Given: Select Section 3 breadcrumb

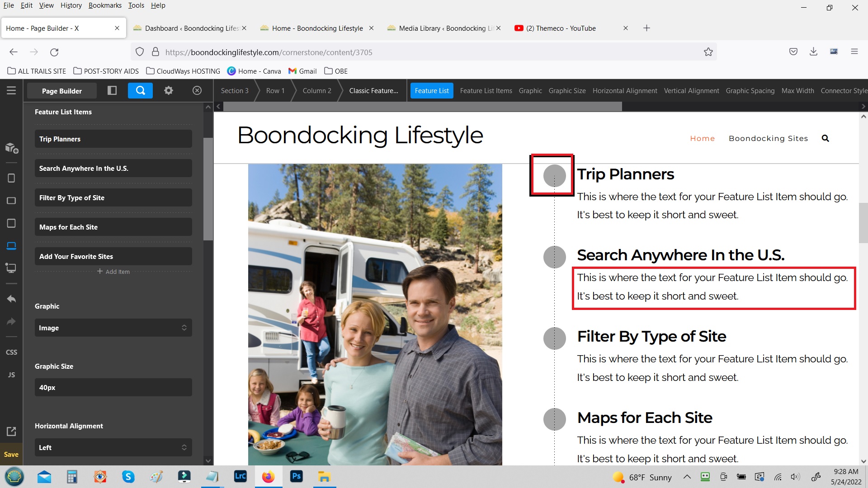Looking at the screenshot, I should point(235,90).
